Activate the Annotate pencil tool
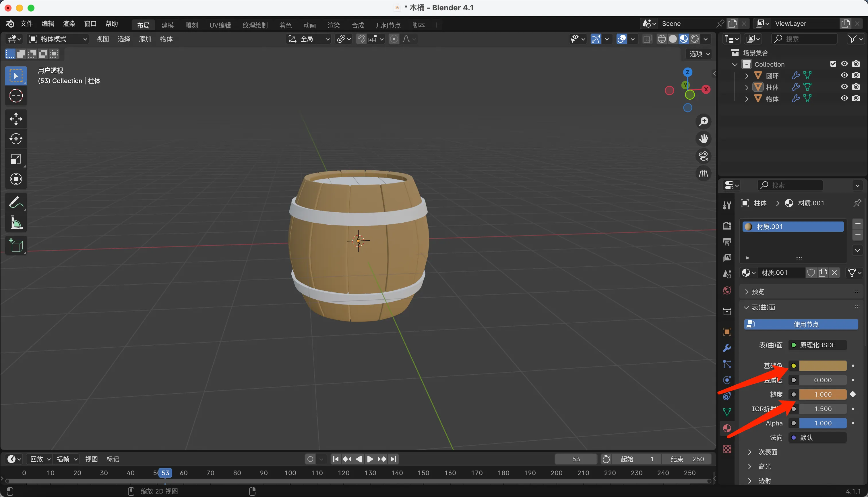This screenshot has height=497, width=868. [x=16, y=203]
